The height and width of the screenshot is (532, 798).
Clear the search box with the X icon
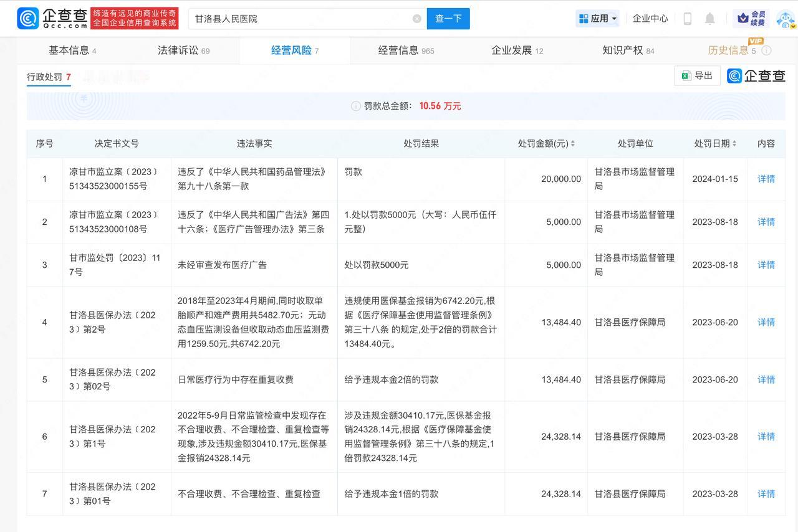[x=417, y=19]
